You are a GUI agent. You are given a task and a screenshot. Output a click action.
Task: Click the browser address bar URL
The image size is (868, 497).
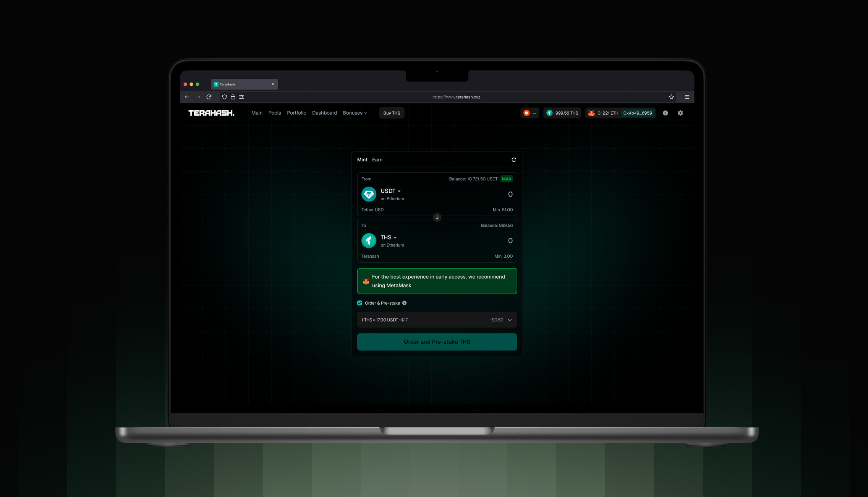coord(456,97)
